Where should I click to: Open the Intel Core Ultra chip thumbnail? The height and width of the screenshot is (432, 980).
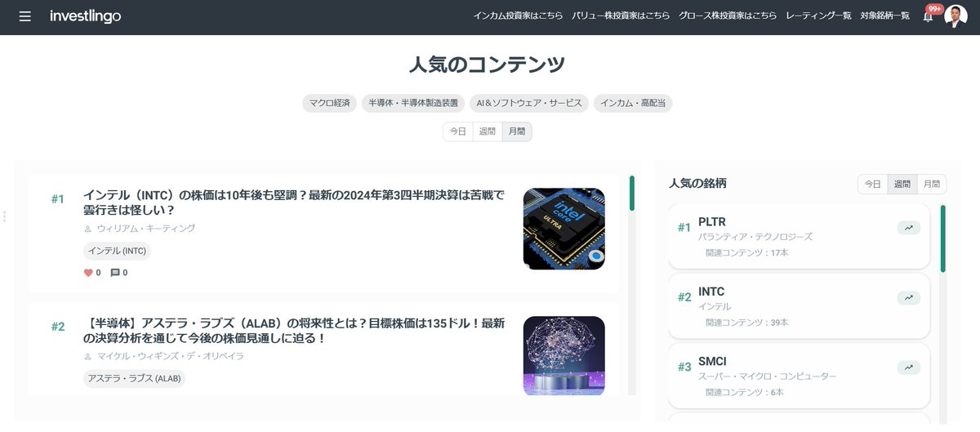click(x=564, y=229)
